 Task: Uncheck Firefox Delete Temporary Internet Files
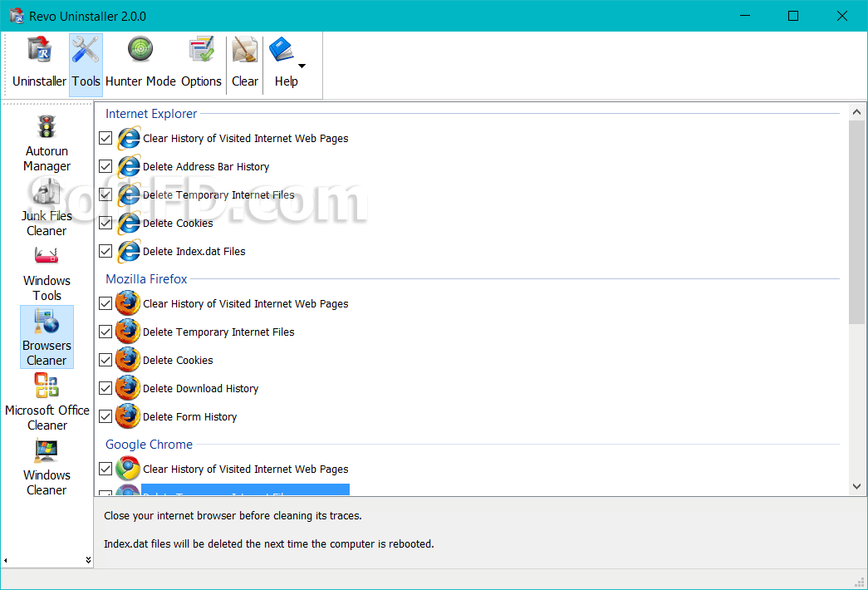pos(105,332)
